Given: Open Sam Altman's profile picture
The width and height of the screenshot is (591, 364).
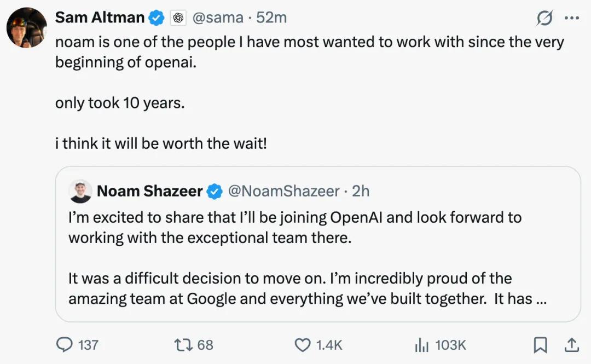Looking at the screenshot, I should pos(26,27).
